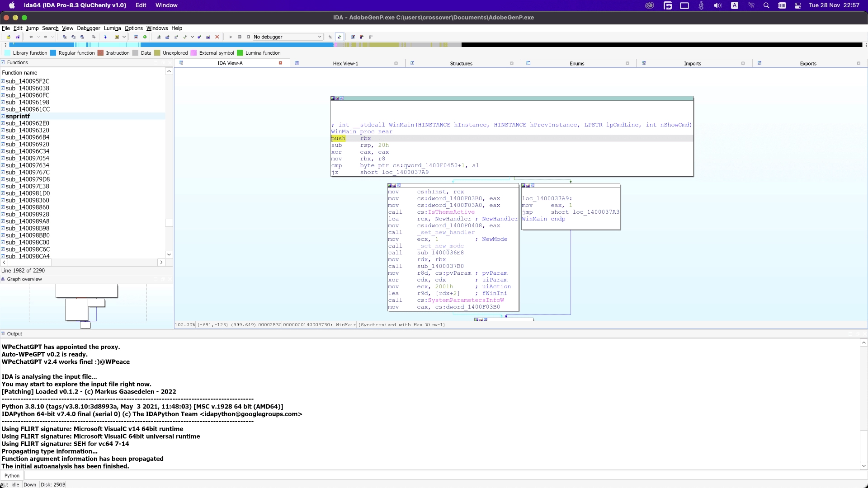Click sub_1400037B0 call target in the graph
Screen dimensions: 868x488
pos(440,266)
